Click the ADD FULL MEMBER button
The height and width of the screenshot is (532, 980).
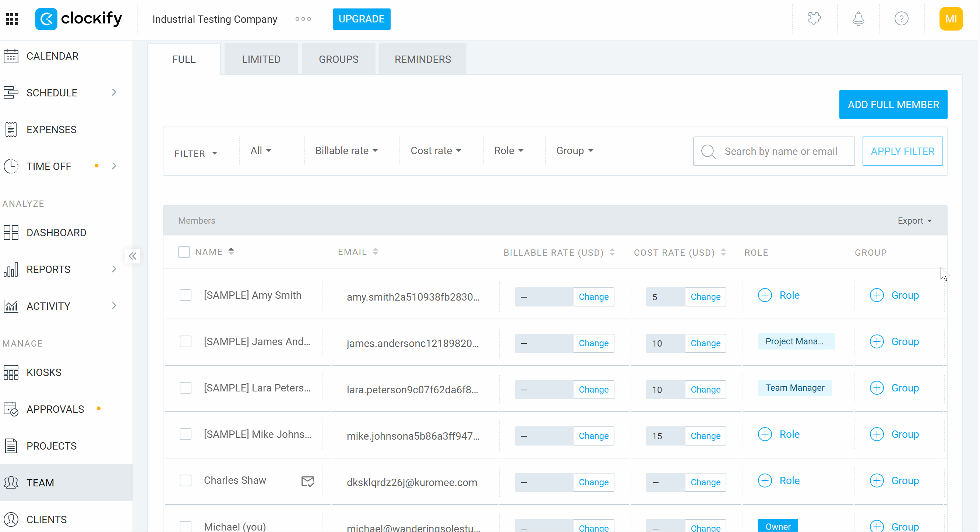(x=893, y=104)
